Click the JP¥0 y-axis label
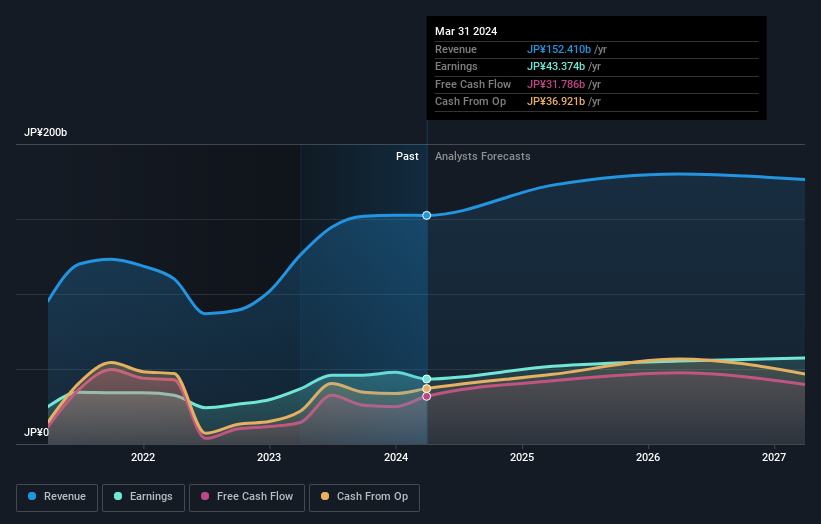821x524 pixels. (x=36, y=432)
